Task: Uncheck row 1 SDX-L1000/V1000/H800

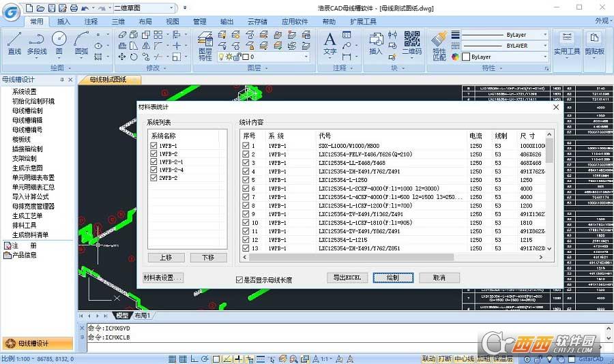Action: tap(246, 145)
